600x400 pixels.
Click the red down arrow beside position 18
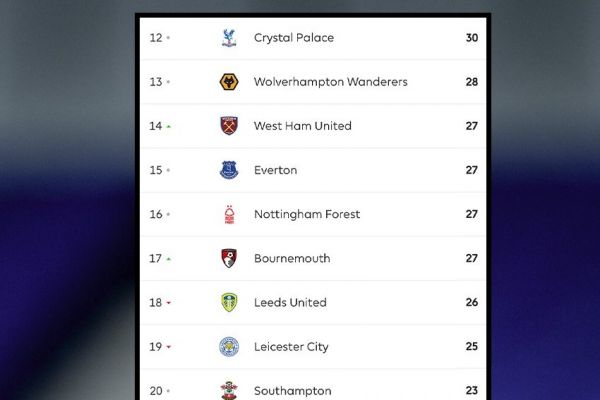(168, 303)
